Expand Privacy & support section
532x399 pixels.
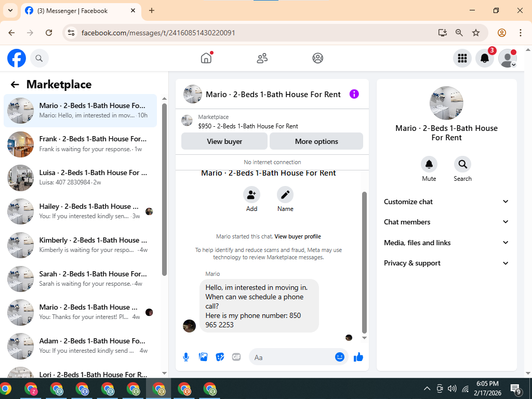[446, 263]
